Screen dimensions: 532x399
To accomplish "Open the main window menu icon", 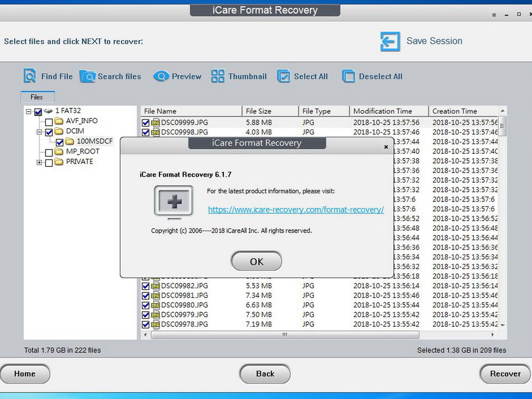I will (494, 15).
